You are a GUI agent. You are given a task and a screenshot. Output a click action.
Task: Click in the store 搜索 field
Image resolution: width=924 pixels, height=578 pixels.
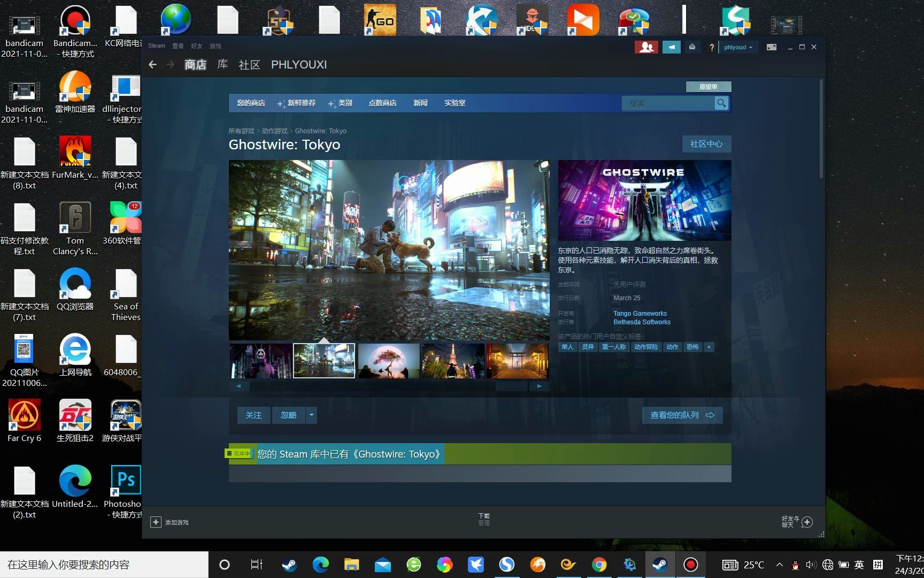668,103
